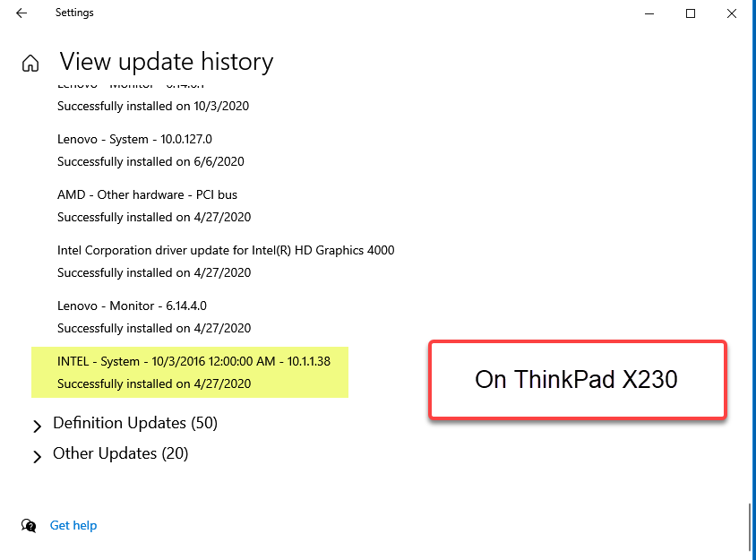Minimize the Settings window
756x560 pixels.
pyautogui.click(x=648, y=13)
